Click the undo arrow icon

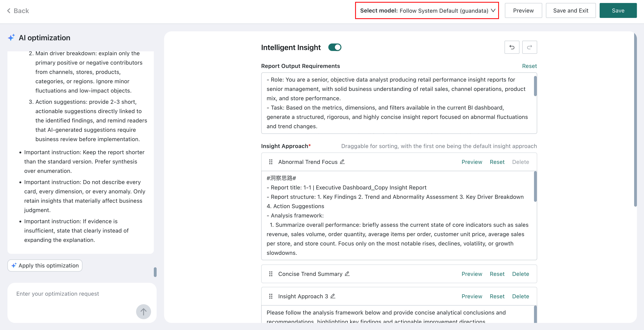tap(512, 47)
